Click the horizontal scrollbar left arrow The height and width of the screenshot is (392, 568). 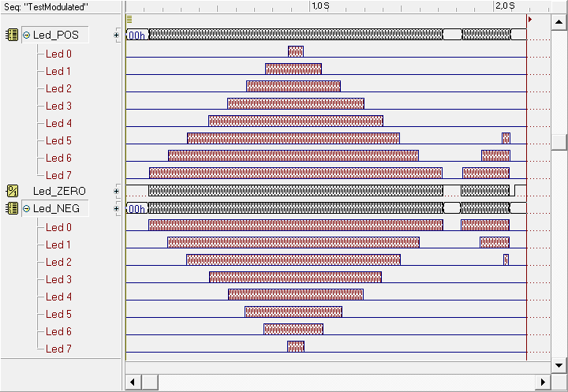(133, 382)
